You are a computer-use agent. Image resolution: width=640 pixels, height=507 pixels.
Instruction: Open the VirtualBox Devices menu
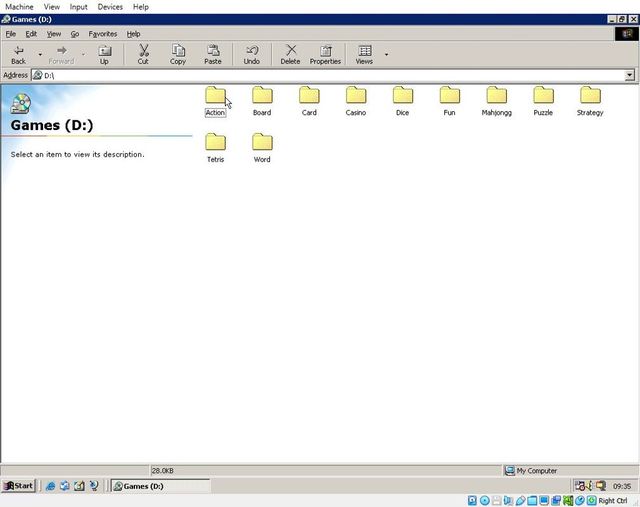click(x=110, y=7)
